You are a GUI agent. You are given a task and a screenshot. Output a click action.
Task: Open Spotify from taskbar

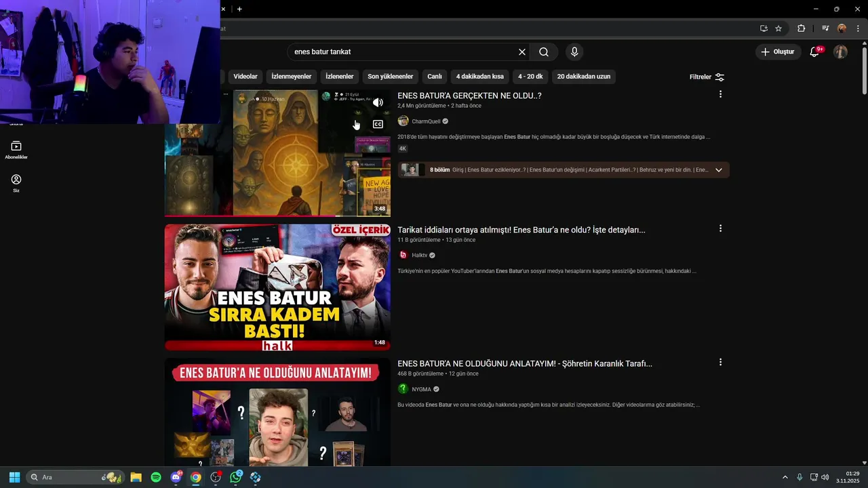coord(156,477)
